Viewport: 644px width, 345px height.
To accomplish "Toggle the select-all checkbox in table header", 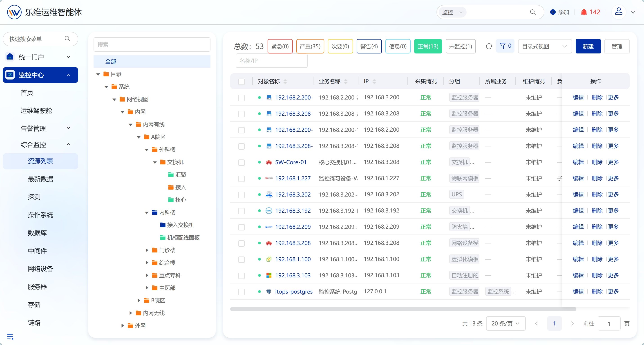I will tap(241, 82).
